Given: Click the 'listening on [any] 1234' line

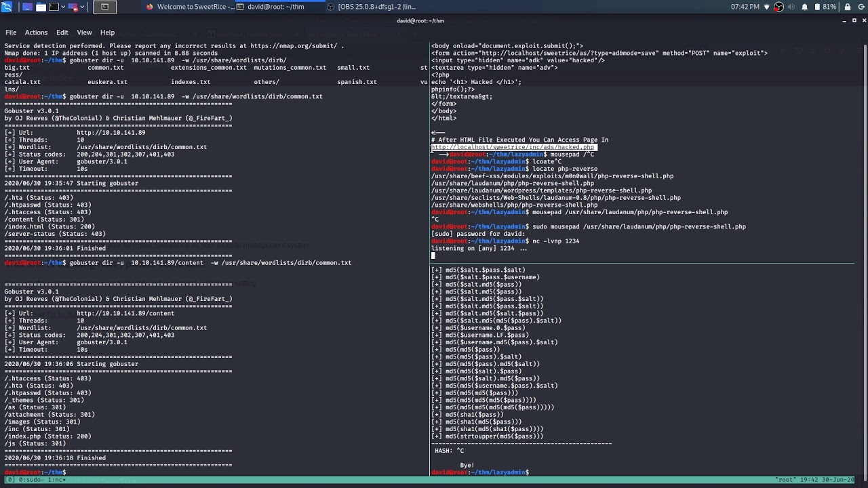Looking at the screenshot, I should click(479, 249).
